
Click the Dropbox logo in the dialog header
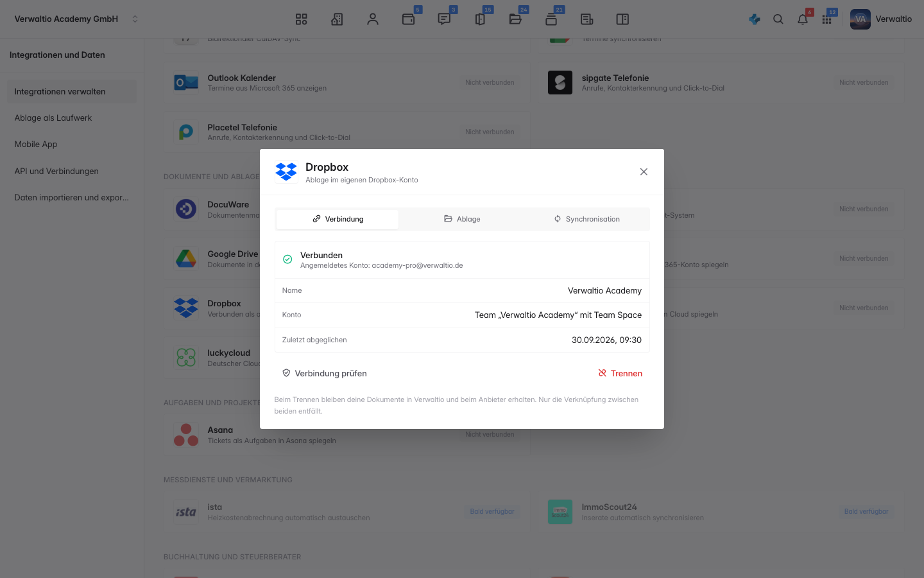click(x=286, y=171)
